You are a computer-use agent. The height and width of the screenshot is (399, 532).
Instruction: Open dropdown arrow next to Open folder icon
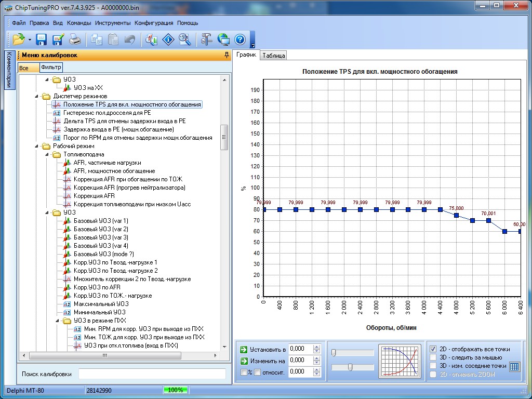[x=30, y=40]
